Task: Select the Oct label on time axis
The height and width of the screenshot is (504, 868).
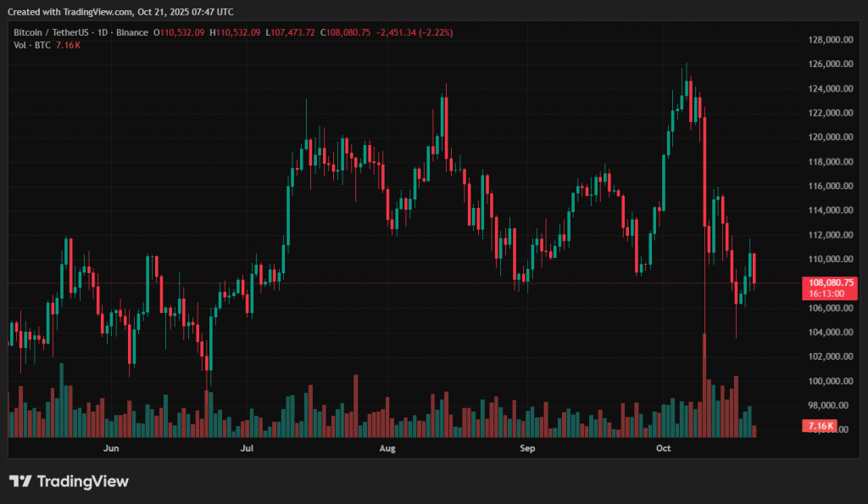Action: click(x=664, y=447)
